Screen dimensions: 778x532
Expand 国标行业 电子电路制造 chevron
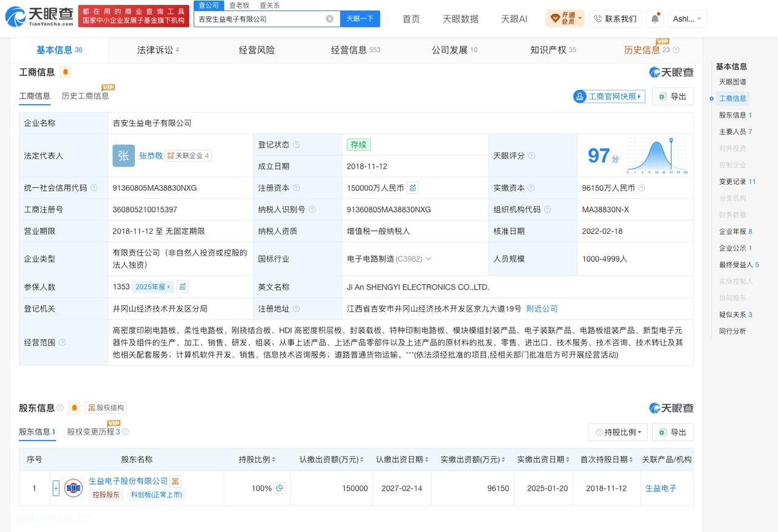point(429,259)
